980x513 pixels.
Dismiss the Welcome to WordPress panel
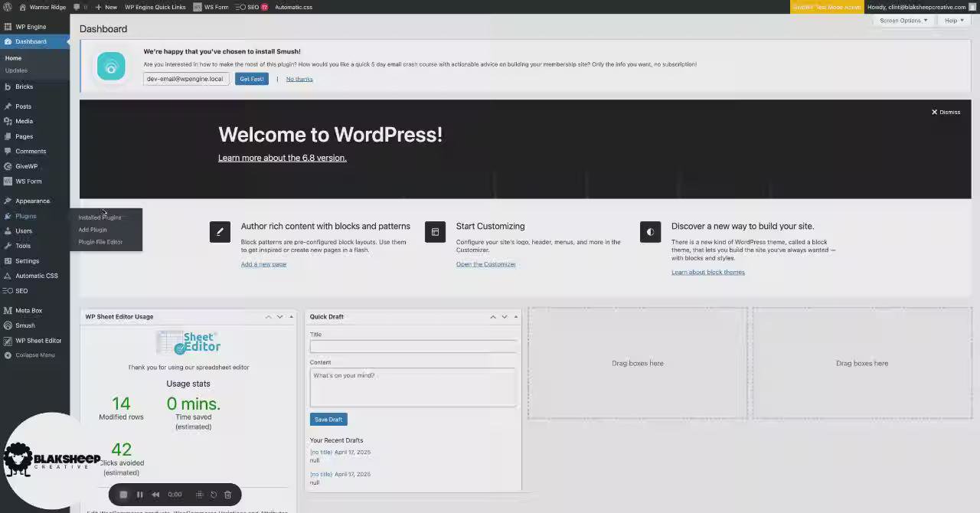pos(946,112)
